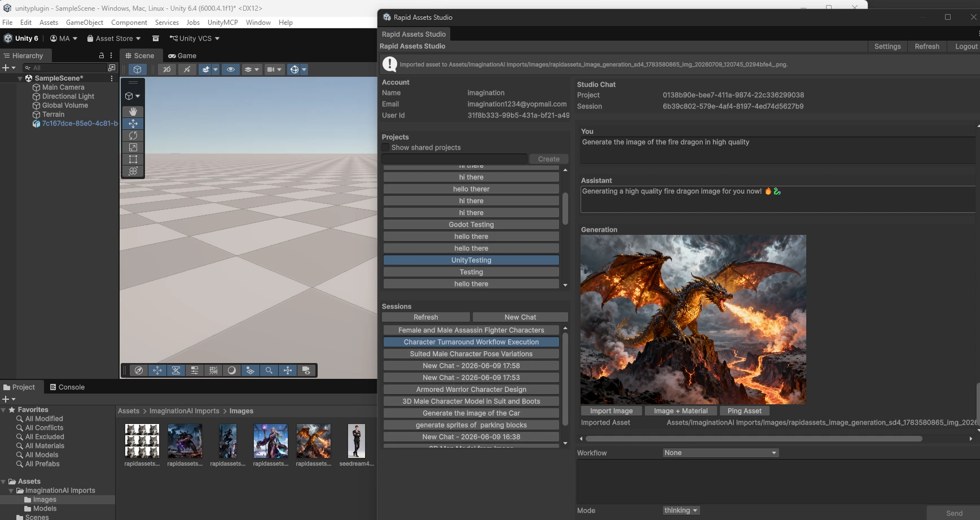
Task: Click the Ping Asset button
Action: (x=744, y=411)
